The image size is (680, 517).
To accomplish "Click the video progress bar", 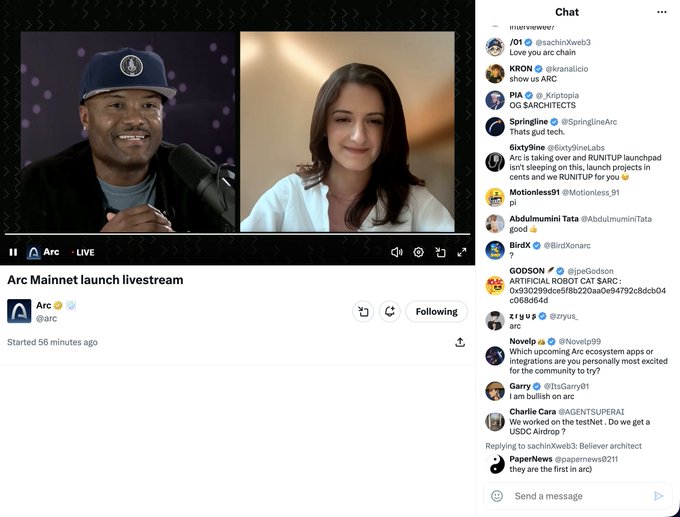I will pos(237,234).
